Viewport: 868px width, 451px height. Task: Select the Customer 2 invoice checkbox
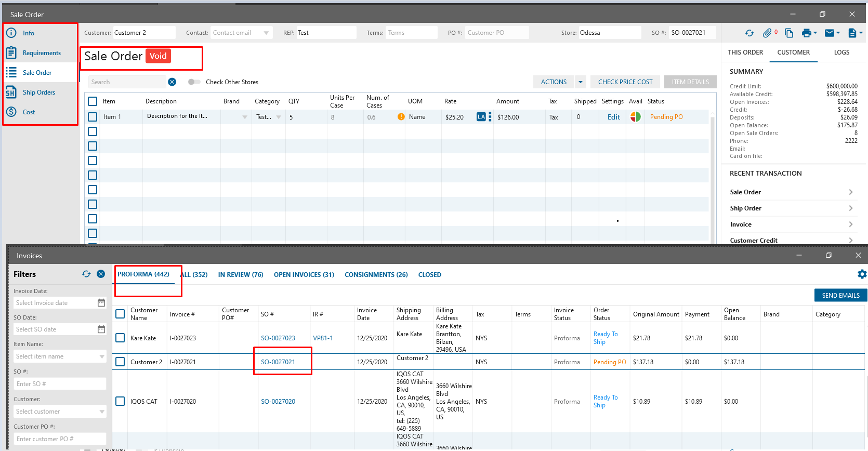tap(120, 362)
